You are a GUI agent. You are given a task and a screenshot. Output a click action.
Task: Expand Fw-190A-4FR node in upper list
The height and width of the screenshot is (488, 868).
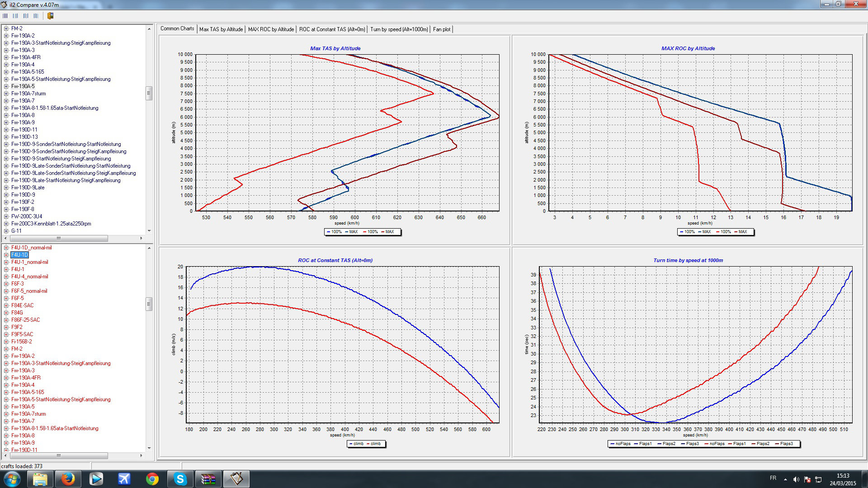(6, 57)
